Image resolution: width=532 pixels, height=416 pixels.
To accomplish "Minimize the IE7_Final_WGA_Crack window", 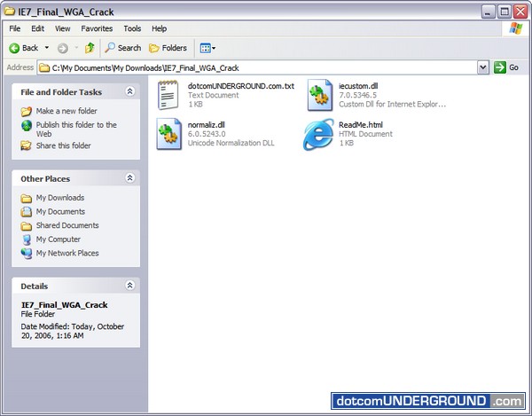I will (x=488, y=12).
